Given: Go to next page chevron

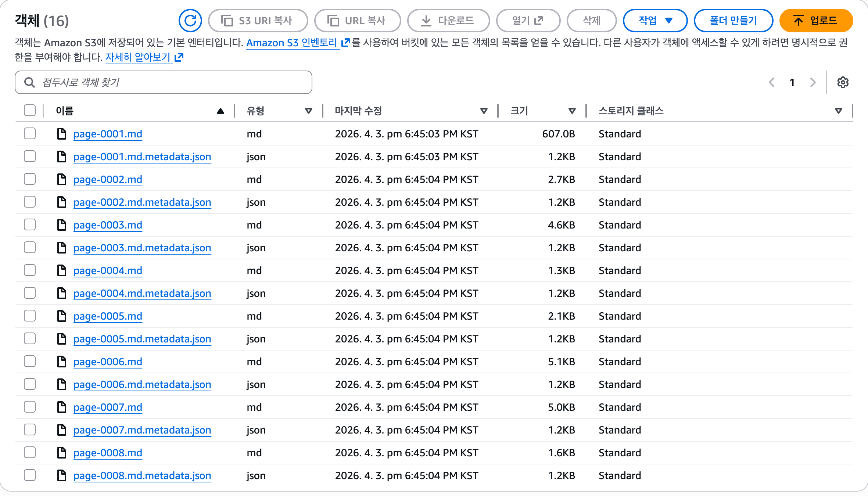Looking at the screenshot, I should point(813,82).
